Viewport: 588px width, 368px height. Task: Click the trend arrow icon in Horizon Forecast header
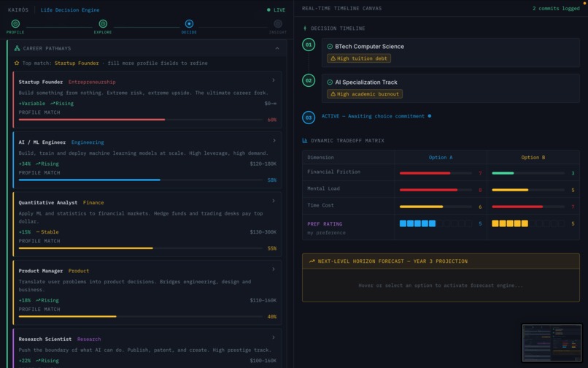pyautogui.click(x=312, y=261)
